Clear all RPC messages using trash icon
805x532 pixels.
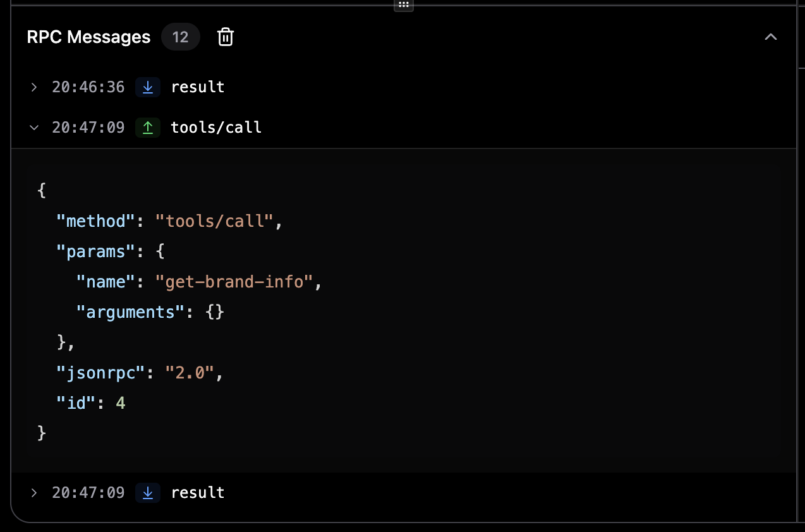click(225, 37)
